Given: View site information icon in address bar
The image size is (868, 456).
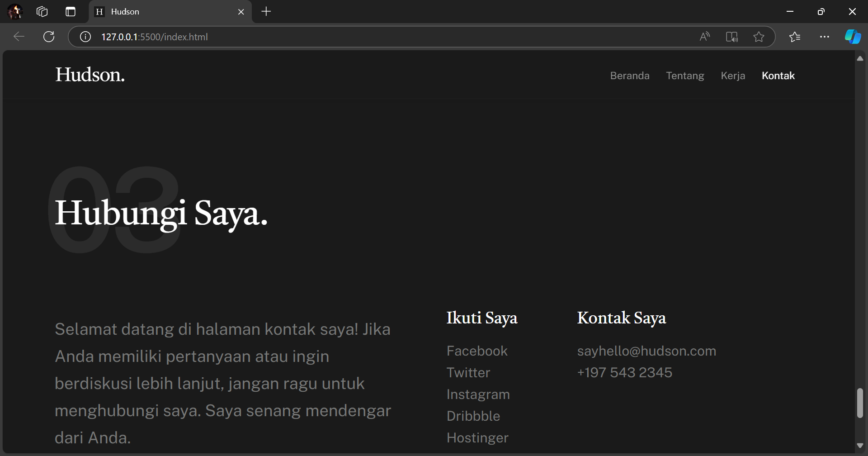Looking at the screenshot, I should 85,37.
